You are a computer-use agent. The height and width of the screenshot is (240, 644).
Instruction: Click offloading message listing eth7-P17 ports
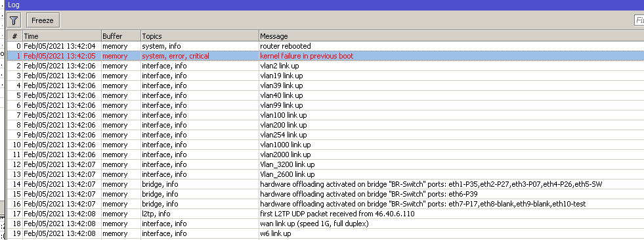point(423,204)
